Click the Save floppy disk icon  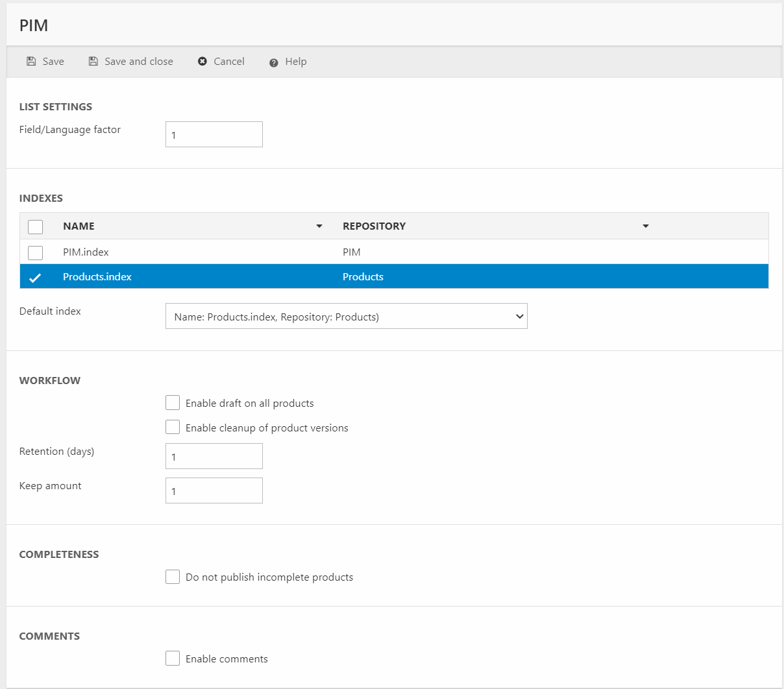(x=31, y=62)
